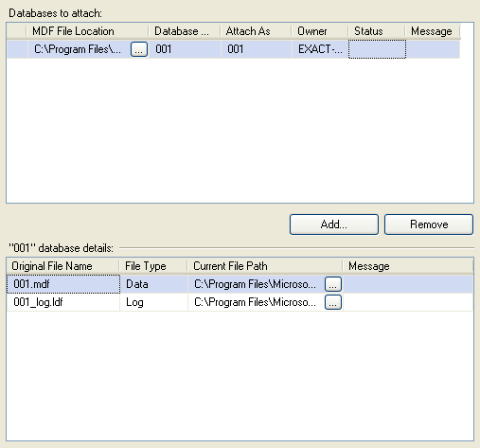Viewport: 480px width, 448px height.
Task: Click the Status column header
Action: (377, 31)
